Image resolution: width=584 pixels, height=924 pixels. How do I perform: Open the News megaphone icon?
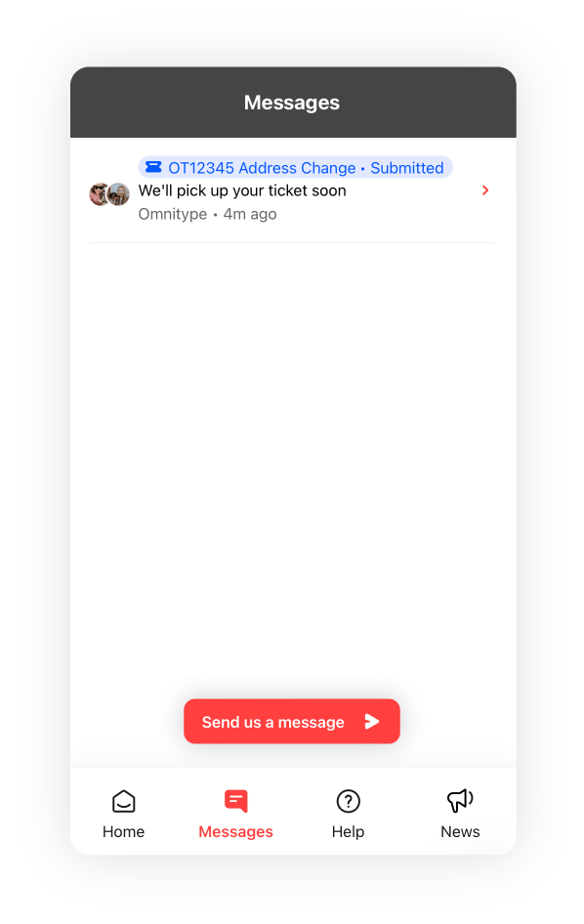460,800
